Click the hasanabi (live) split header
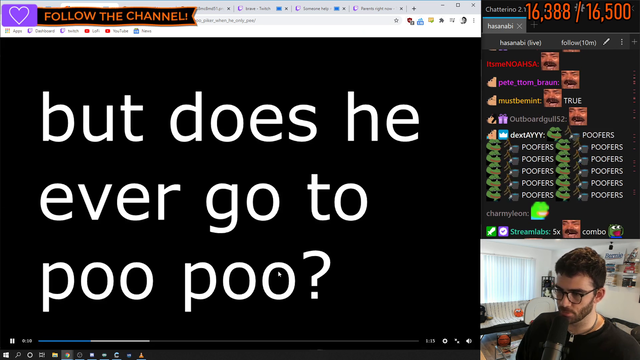Screen dimensions: 640x360 pos(520,42)
